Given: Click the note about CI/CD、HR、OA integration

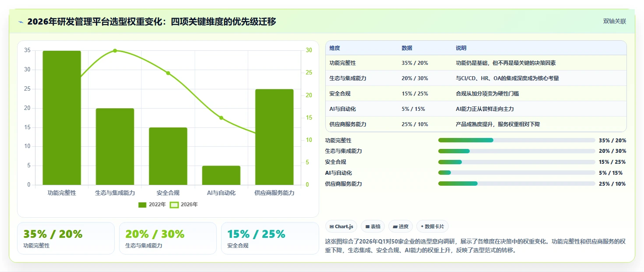Looking at the screenshot, I should click(x=507, y=78).
